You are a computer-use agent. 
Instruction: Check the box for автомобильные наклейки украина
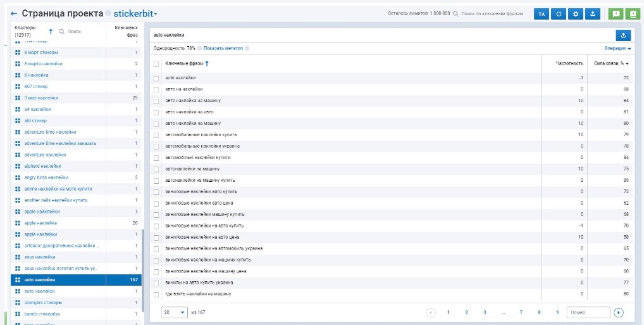tap(156, 146)
